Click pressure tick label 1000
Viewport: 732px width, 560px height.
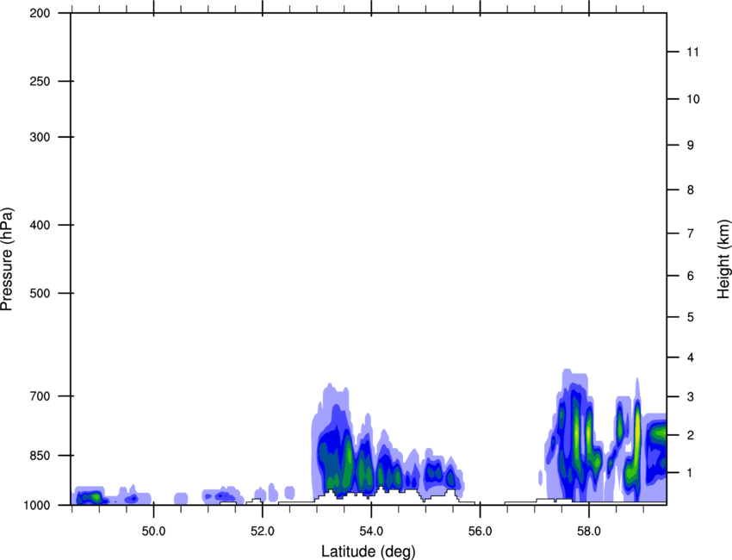[x=37, y=505]
